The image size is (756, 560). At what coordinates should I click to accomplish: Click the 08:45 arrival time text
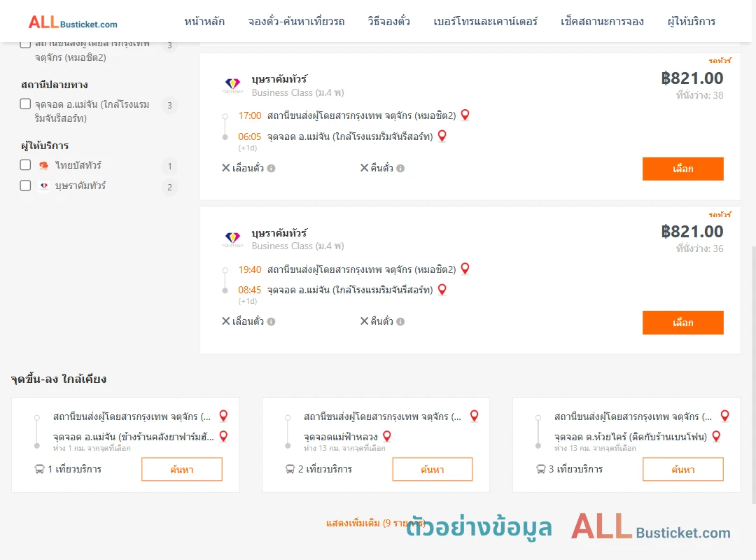pyautogui.click(x=249, y=290)
